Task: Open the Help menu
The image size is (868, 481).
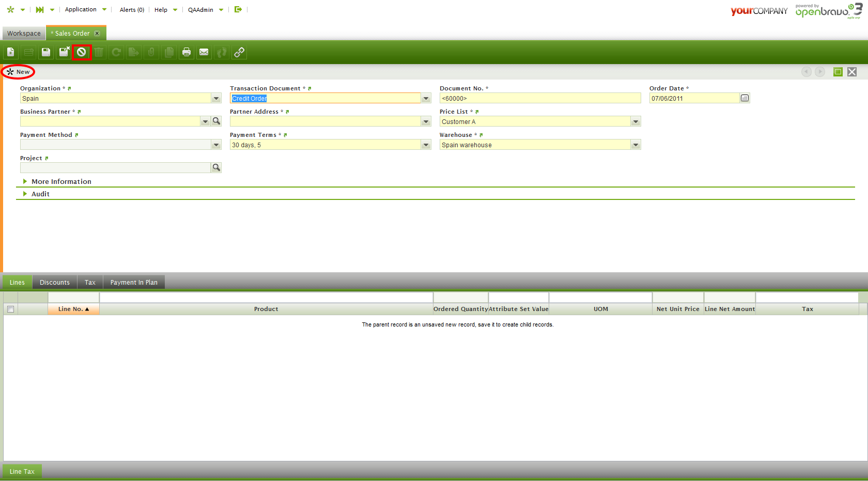Action: tap(166, 9)
